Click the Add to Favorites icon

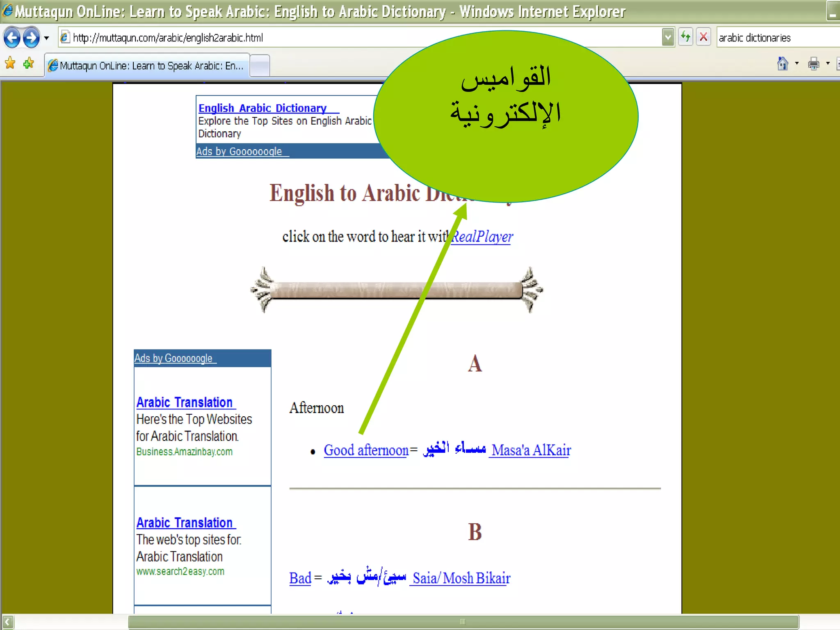click(29, 64)
